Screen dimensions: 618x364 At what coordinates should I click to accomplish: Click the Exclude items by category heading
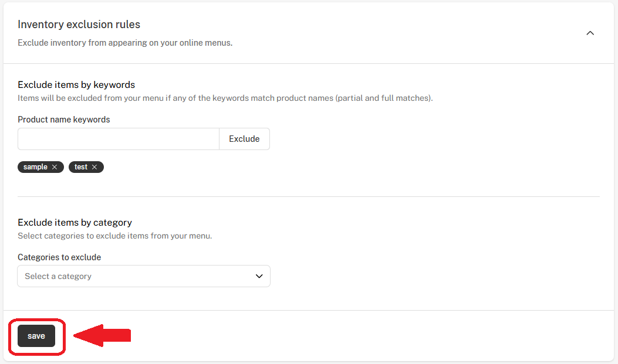point(75,222)
